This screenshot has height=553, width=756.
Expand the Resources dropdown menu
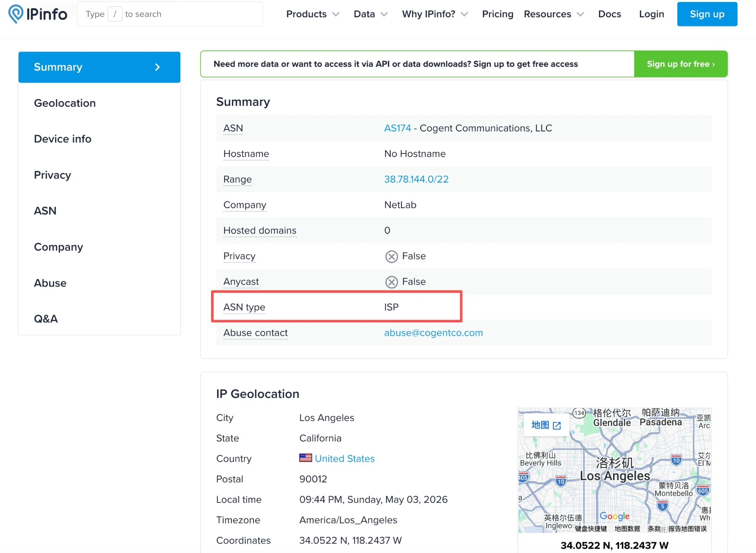pos(554,14)
